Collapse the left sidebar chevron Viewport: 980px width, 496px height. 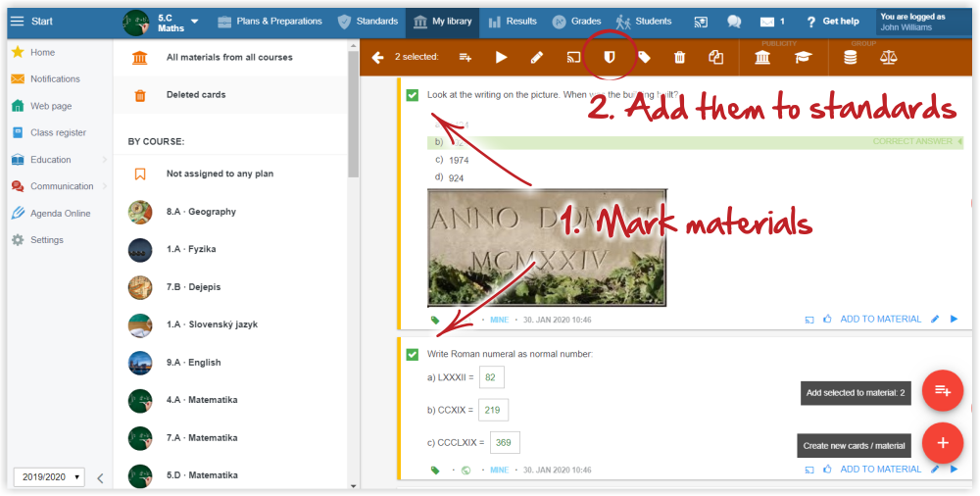pos(100,477)
